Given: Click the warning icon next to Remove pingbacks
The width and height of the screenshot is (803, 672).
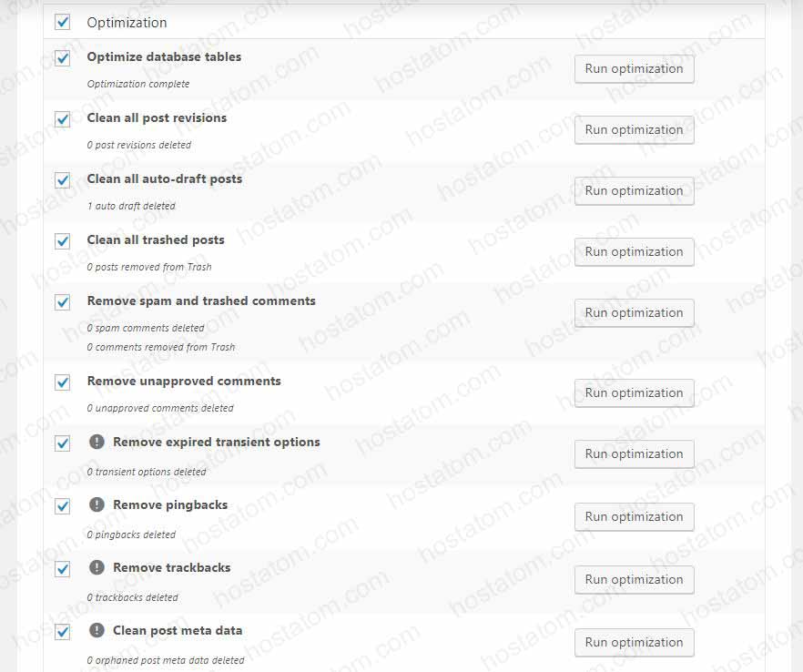Looking at the screenshot, I should [x=97, y=505].
